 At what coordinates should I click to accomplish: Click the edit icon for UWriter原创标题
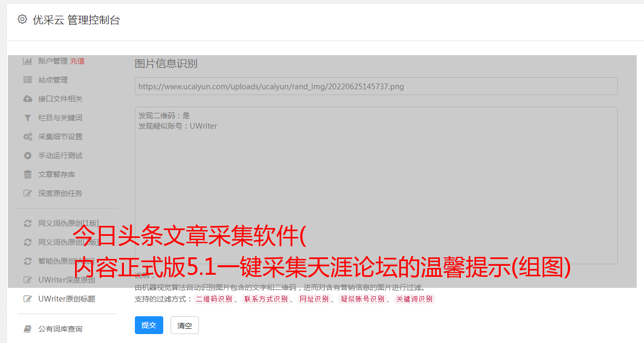pos(28,299)
